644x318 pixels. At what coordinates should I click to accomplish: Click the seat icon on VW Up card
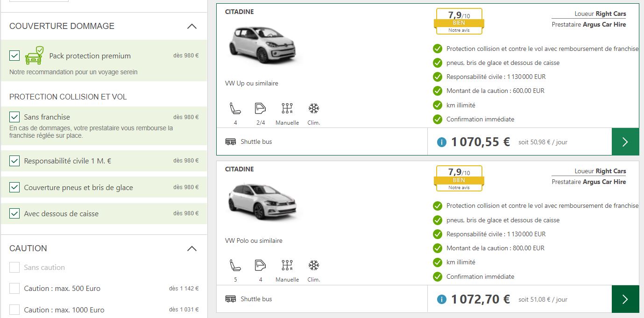(235, 109)
